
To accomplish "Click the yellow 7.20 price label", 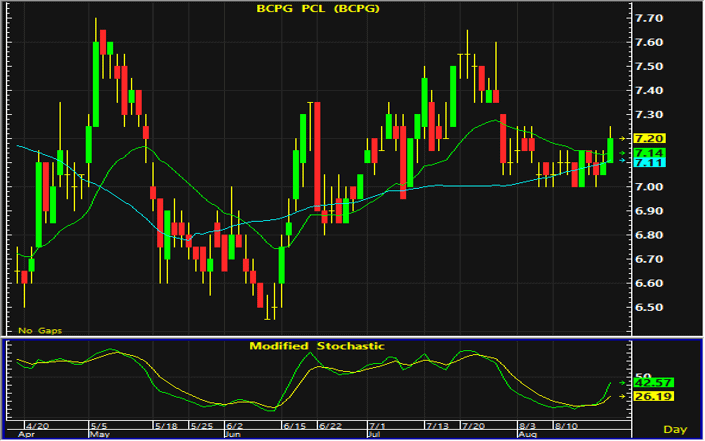I will (x=649, y=138).
